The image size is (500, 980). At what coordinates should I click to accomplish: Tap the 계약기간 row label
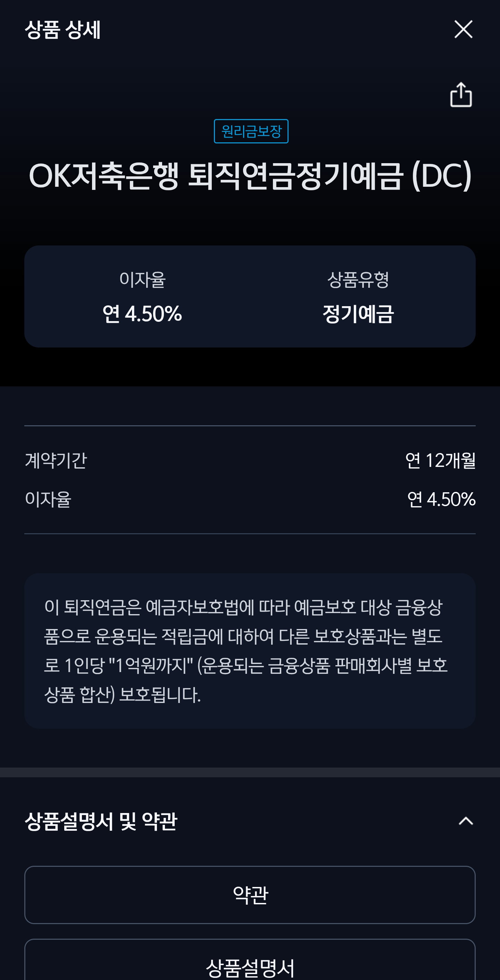point(56,460)
